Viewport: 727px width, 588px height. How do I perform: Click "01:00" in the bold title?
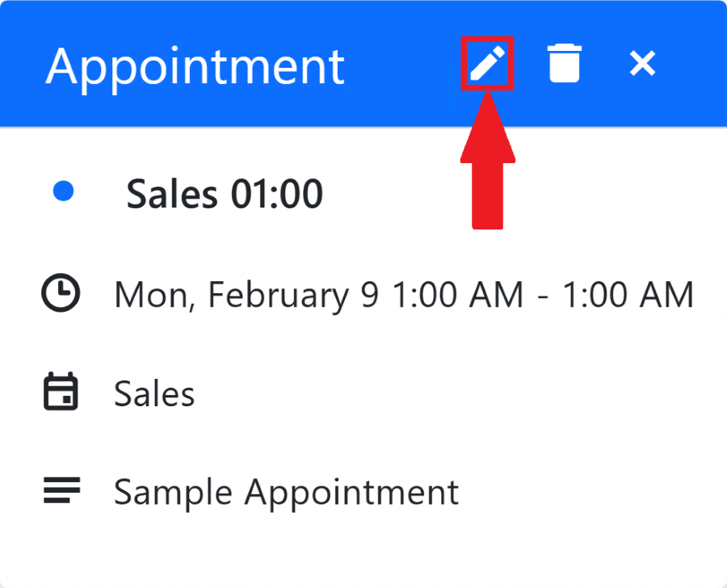pos(277,194)
